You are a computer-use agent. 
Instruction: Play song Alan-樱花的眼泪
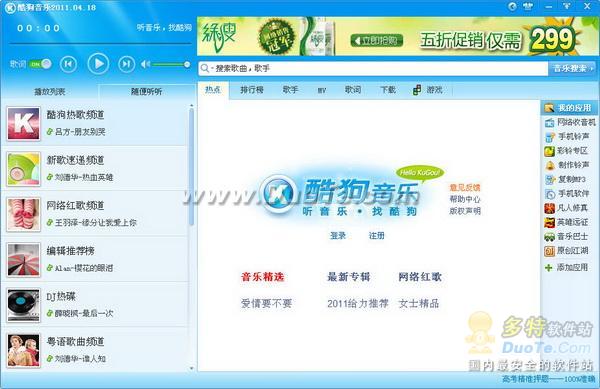[x=84, y=268]
